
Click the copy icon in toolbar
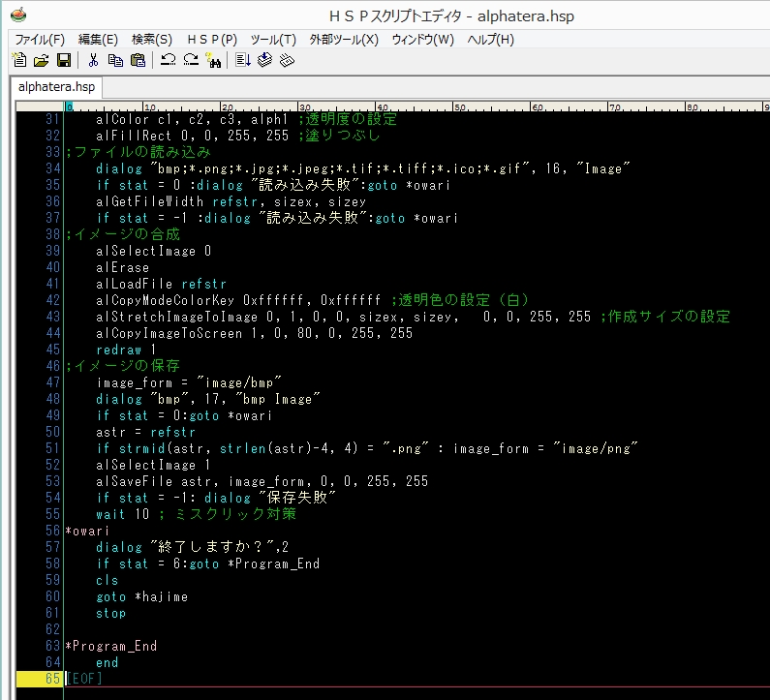pos(115,60)
